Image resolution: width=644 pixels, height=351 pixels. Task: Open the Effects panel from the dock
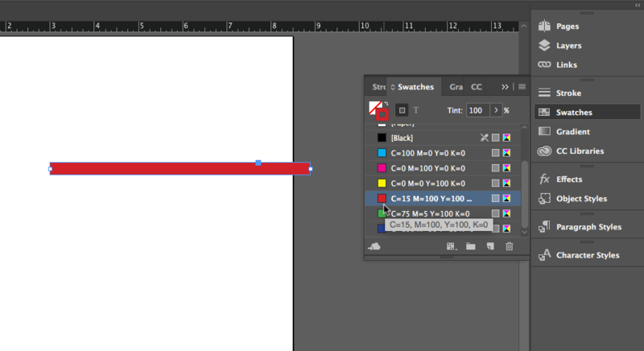[568, 179]
